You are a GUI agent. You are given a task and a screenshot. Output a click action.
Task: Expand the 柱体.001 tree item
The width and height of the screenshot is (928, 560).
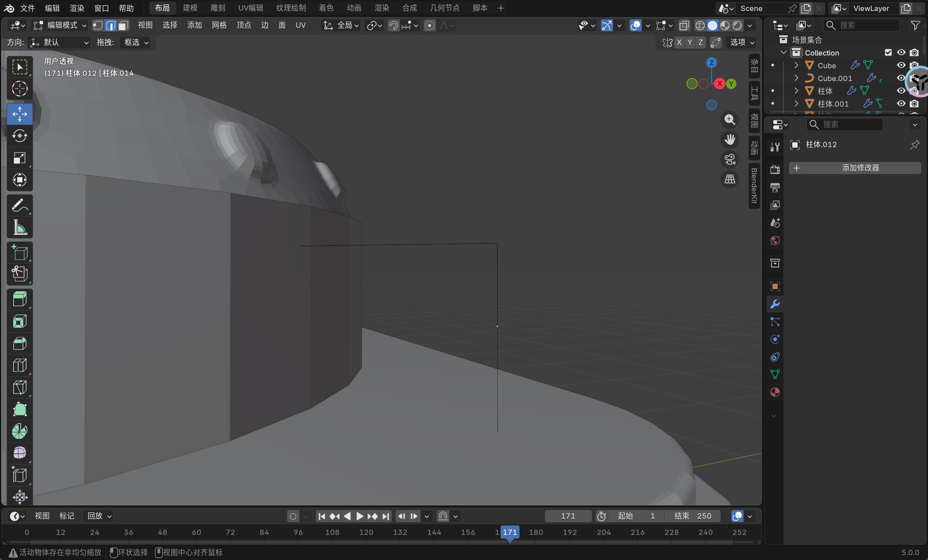(796, 104)
